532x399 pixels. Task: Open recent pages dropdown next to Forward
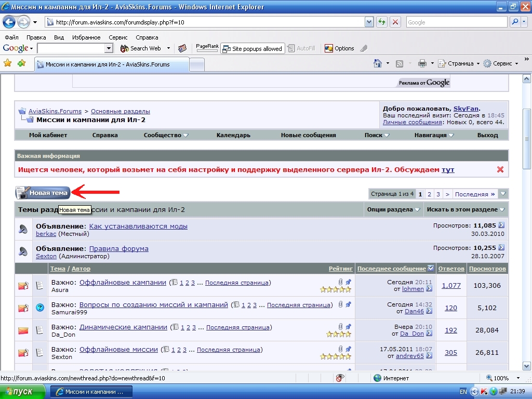point(35,22)
